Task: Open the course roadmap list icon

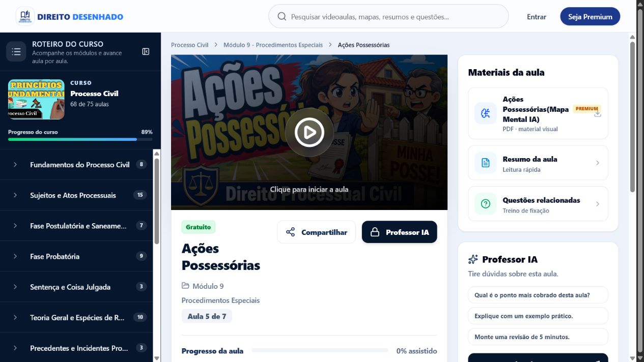Action: (16, 52)
